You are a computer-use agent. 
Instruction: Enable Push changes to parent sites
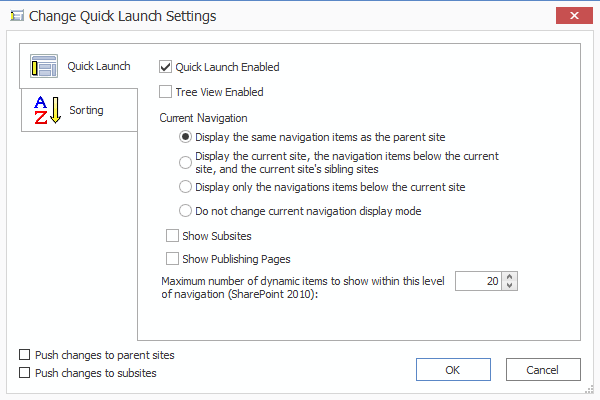25,355
